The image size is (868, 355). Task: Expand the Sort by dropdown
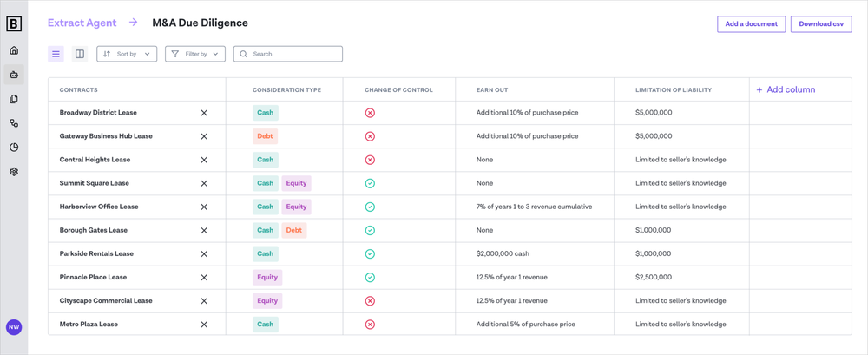127,54
